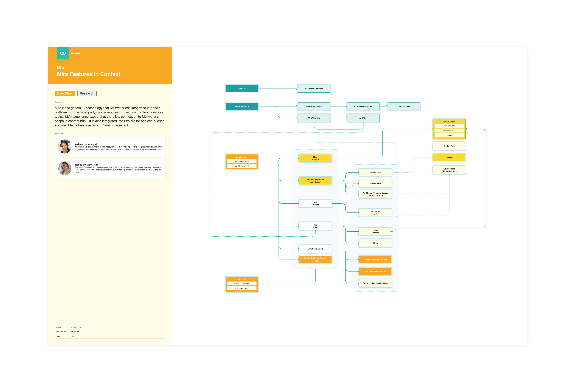
Task: Select the Explore flow node
Action: pos(242,89)
